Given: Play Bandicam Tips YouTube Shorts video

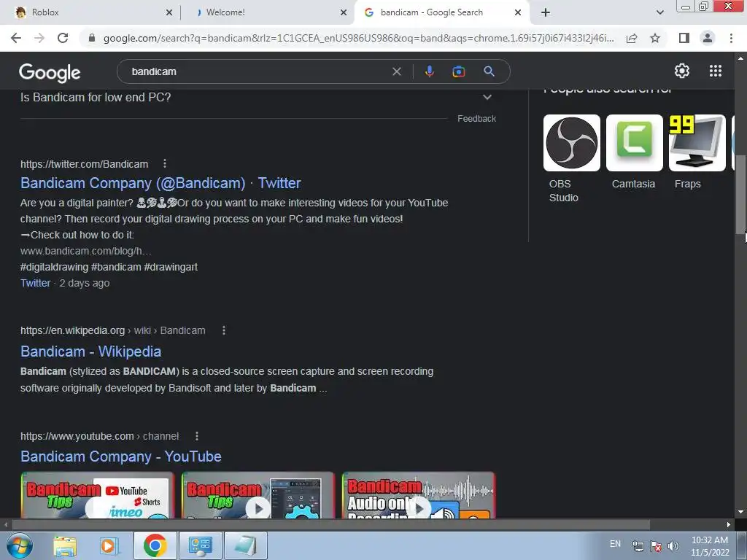Looking at the screenshot, I should coord(98,495).
